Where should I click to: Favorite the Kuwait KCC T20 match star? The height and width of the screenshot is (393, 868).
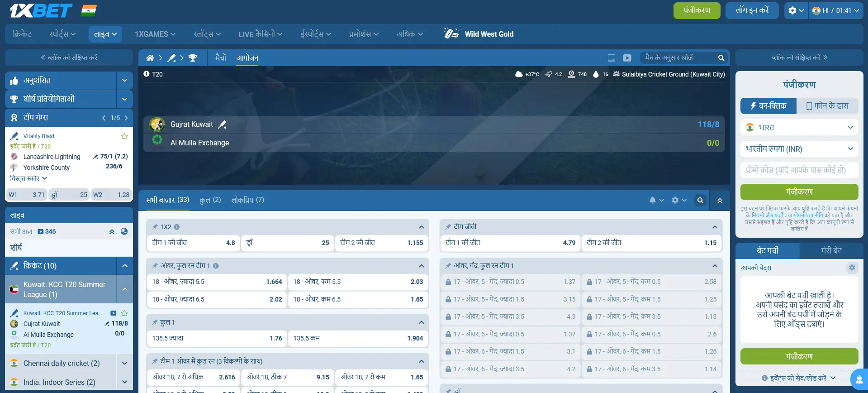point(124,313)
